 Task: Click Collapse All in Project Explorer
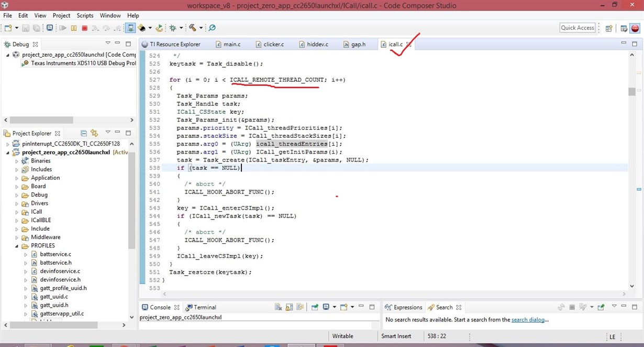point(83,133)
